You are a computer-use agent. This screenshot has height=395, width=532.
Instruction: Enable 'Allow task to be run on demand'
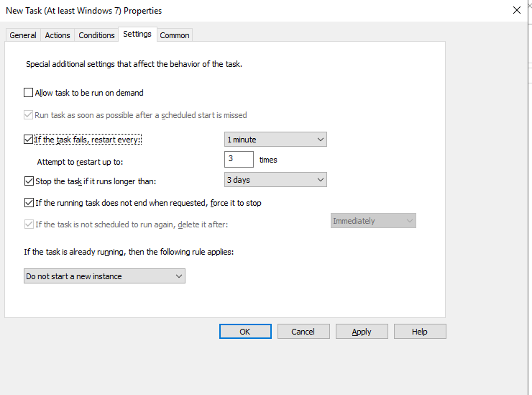coord(29,93)
